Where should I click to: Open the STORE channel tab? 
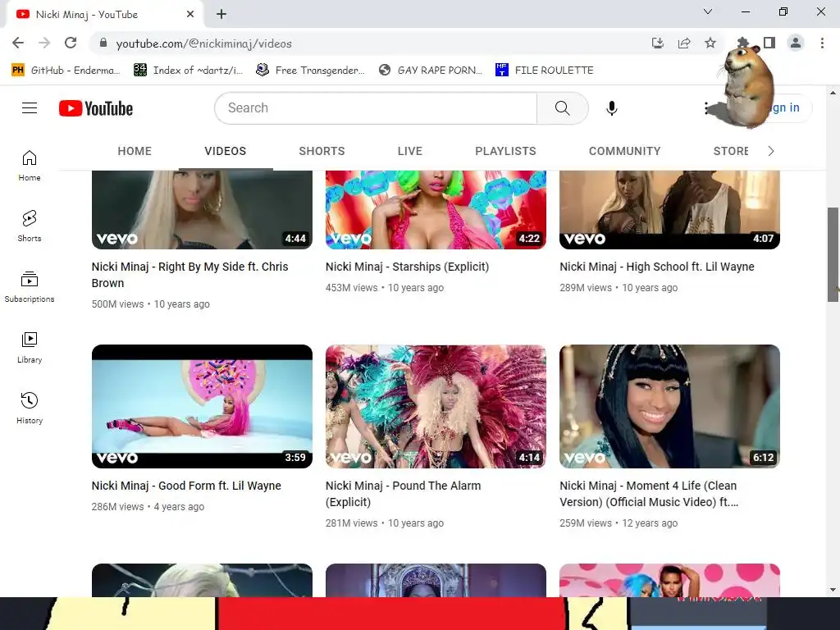[731, 151]
